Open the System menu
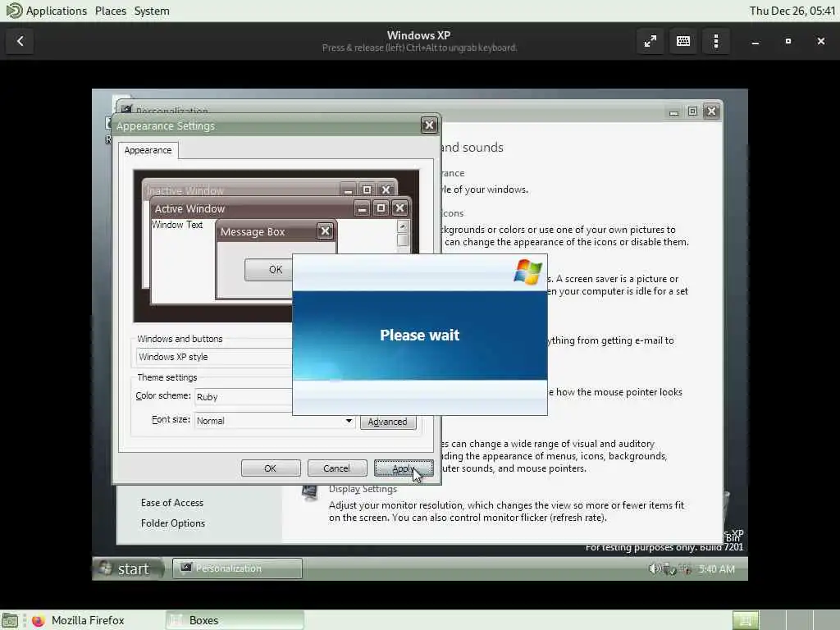This screenshot has width=840, height=630. (x=152, y=11)
